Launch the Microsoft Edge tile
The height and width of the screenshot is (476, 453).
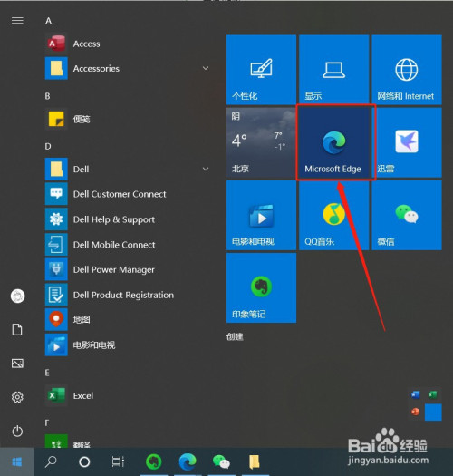pos(333,142)
